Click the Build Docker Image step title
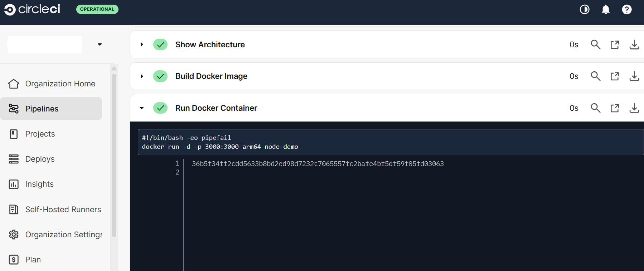The height and width of the screenshot is (271, 644). tap(211, 76)
